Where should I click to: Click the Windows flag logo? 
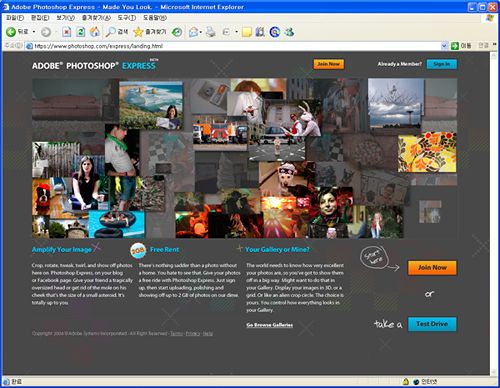[x=490, y=18]
